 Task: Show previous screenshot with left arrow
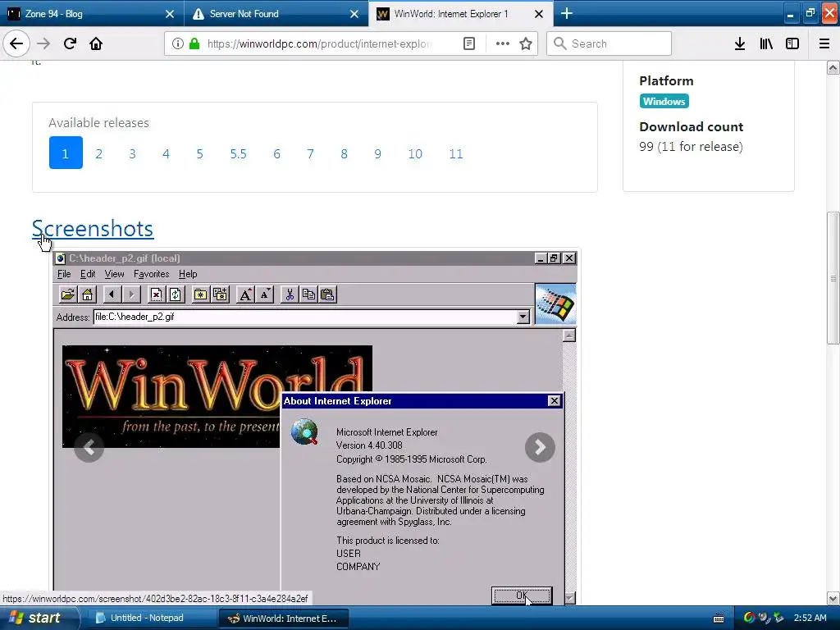click(89, 447)
